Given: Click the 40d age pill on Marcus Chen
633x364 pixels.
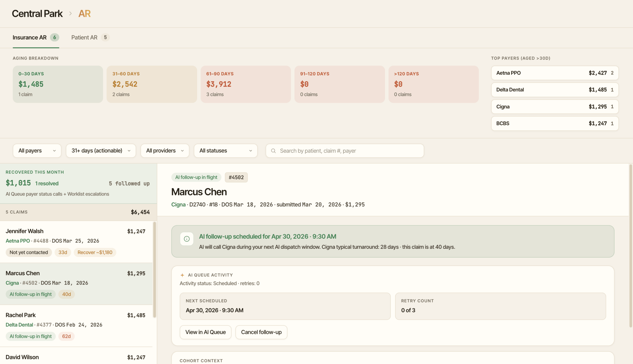Looking at the screenshot, I should pyautogui.click(x=67, y=295).
